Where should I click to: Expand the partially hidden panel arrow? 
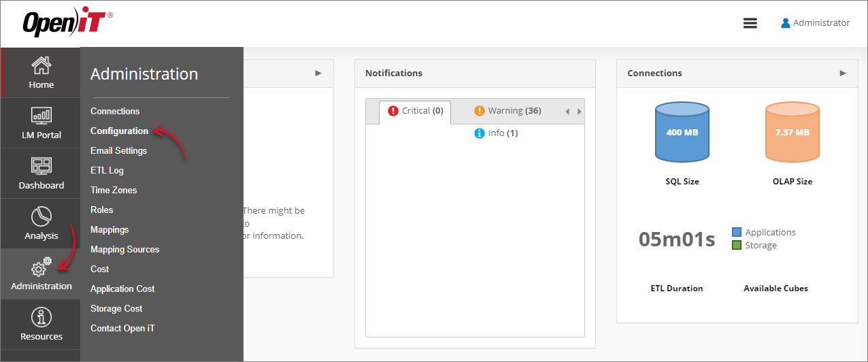point(318,73)
